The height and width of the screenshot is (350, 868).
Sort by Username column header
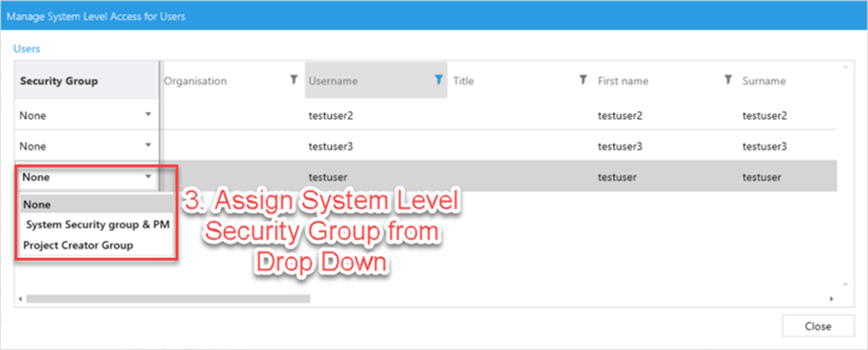click(333, 81)
